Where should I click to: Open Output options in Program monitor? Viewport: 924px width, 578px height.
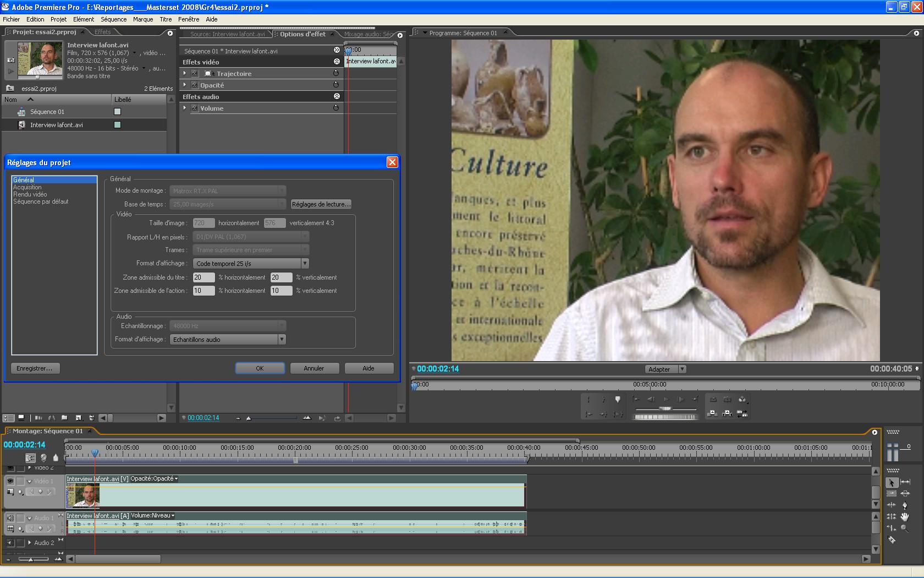[742, 400]
